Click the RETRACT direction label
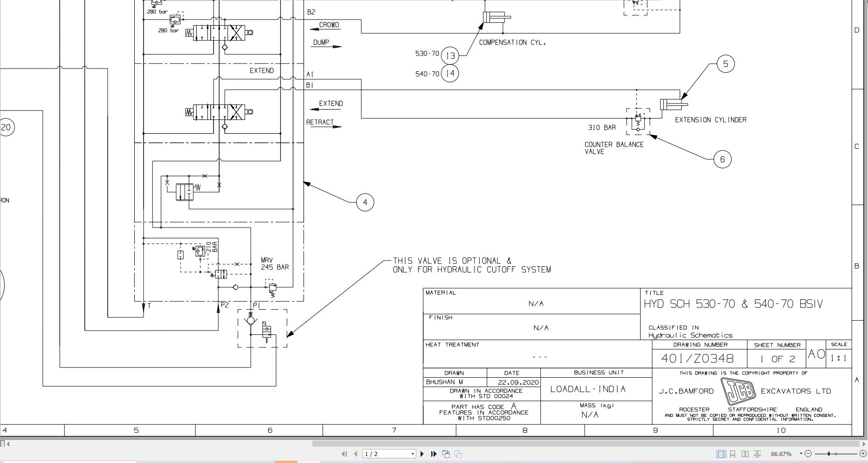 (320, 122)
